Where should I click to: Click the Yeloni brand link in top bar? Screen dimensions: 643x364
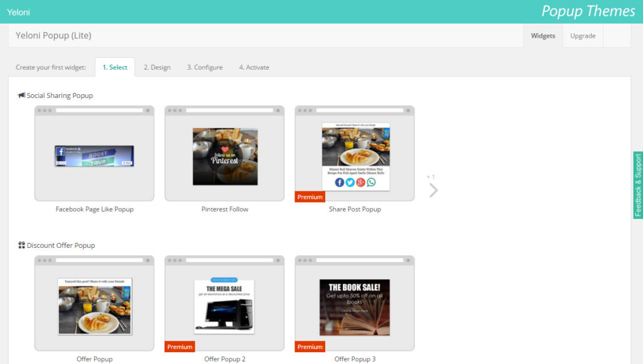point(18,12)
